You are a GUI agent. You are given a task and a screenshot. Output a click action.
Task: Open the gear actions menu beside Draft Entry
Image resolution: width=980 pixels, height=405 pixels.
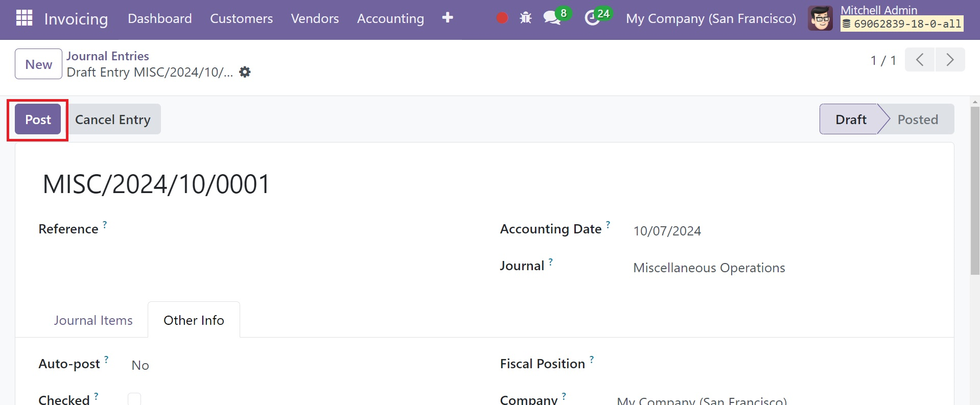pyautogui.click(x=245, y=72)
